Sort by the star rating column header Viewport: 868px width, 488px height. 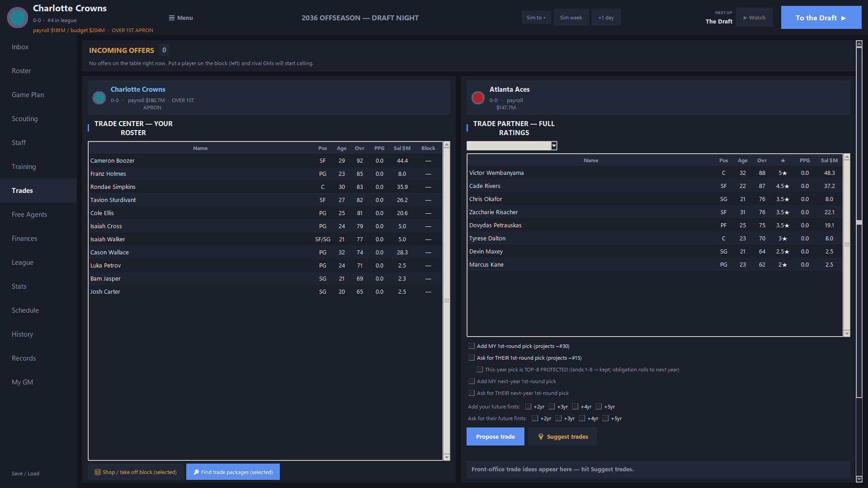pos(783,160)
